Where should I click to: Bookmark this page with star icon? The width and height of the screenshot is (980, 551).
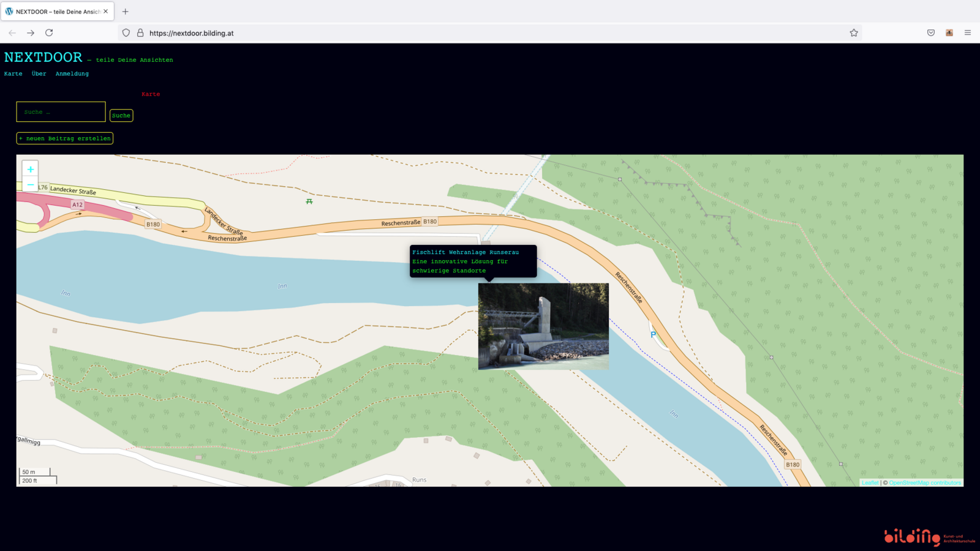854,33
